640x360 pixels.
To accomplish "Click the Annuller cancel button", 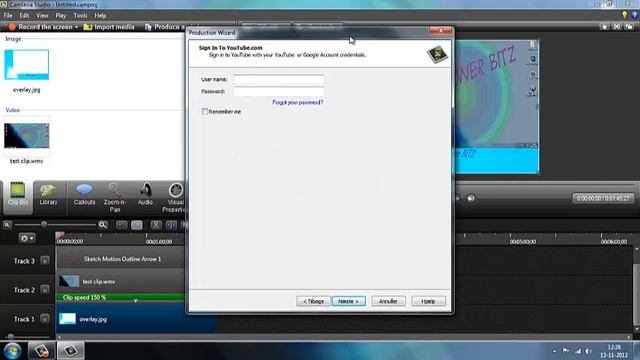I will tap(388, 301).
